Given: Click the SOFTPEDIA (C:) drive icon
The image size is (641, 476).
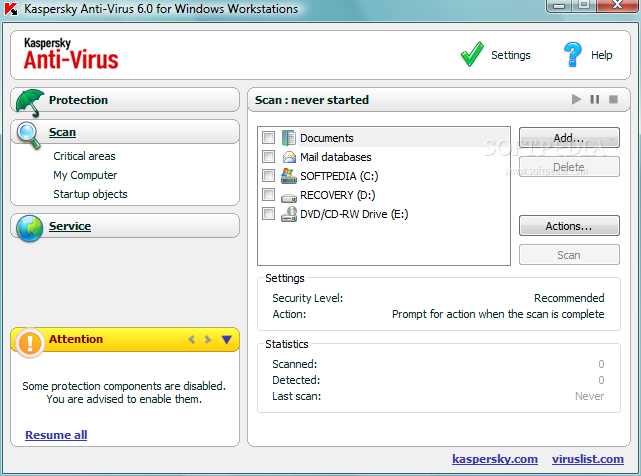Looking at the screenshot, I should [289, 176].
